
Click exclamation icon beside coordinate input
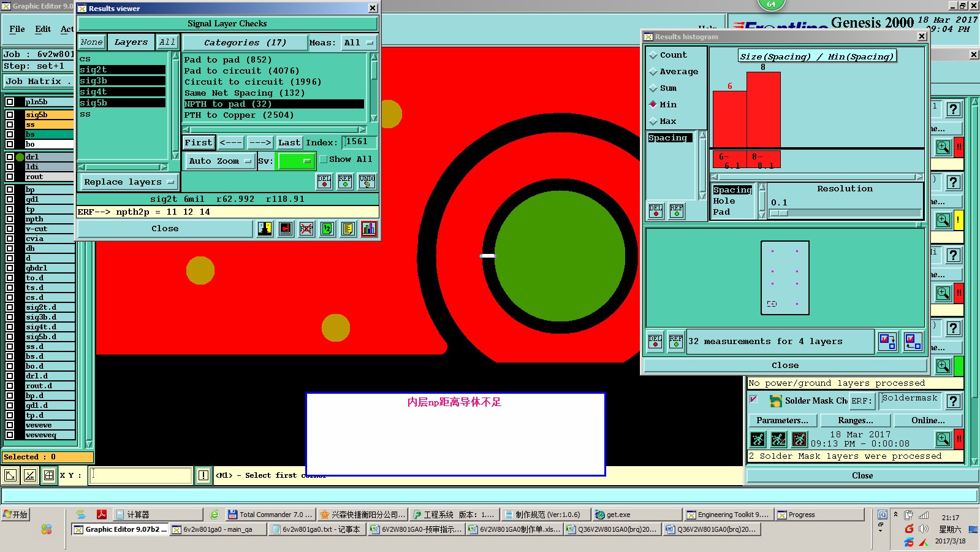203,475
